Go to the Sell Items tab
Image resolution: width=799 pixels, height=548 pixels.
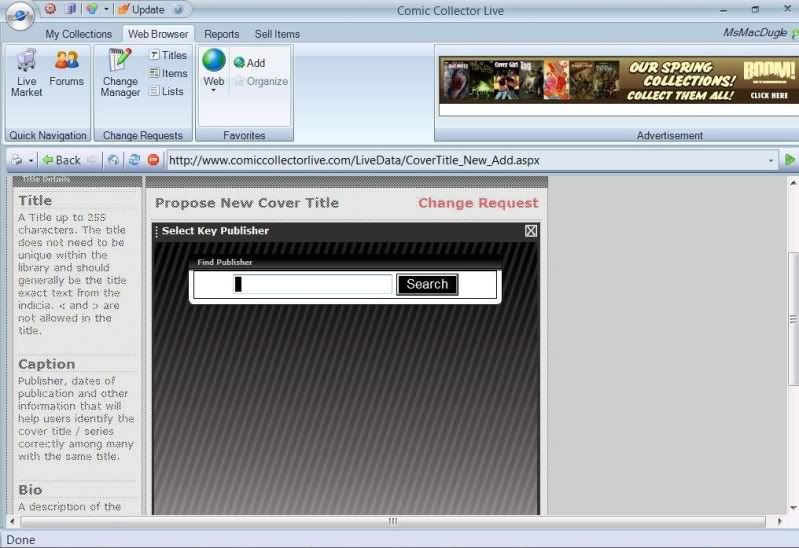pos(277,34)
